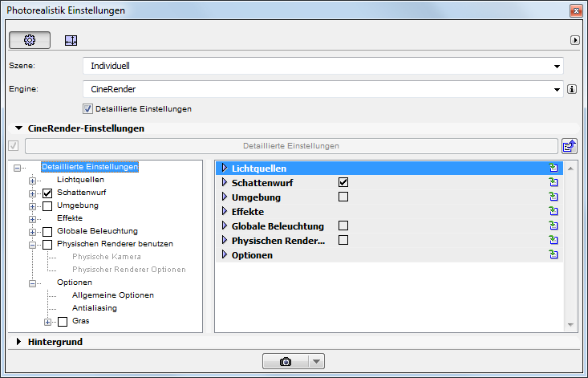The image size is (588, 378).
Task: Expand Schattenwurf tree node
Action: click(x=32, y=193)
